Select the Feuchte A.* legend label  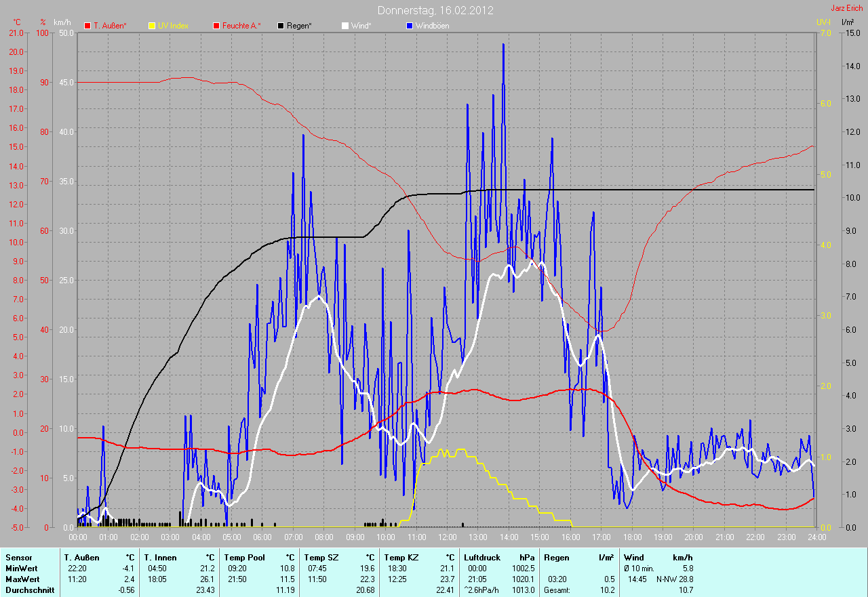(x=242, y=26)
